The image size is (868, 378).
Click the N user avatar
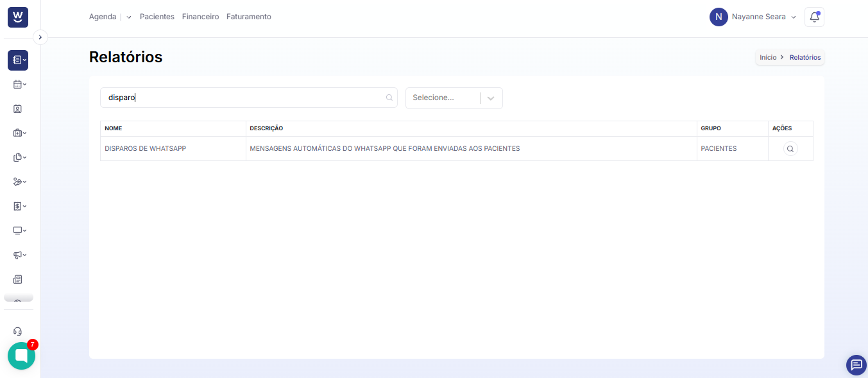click(719, 17)
